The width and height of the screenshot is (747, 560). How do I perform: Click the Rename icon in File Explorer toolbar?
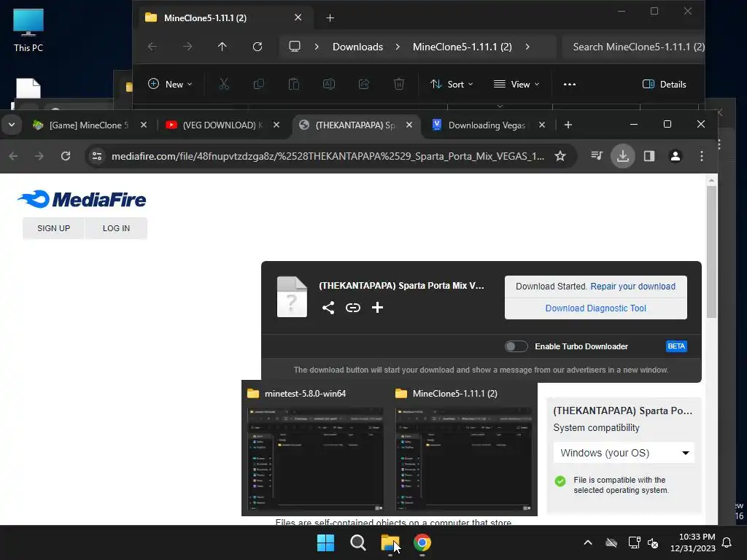pos(329,85)
